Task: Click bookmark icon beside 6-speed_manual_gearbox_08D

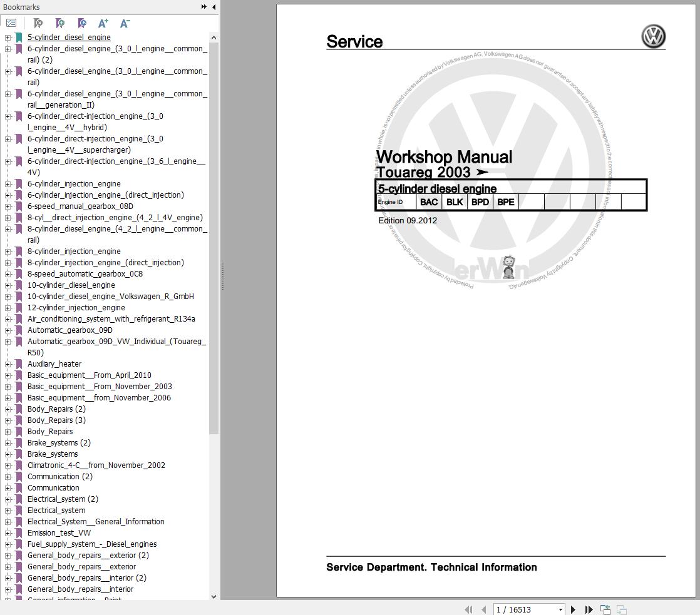Action: (x=19, y=206)
